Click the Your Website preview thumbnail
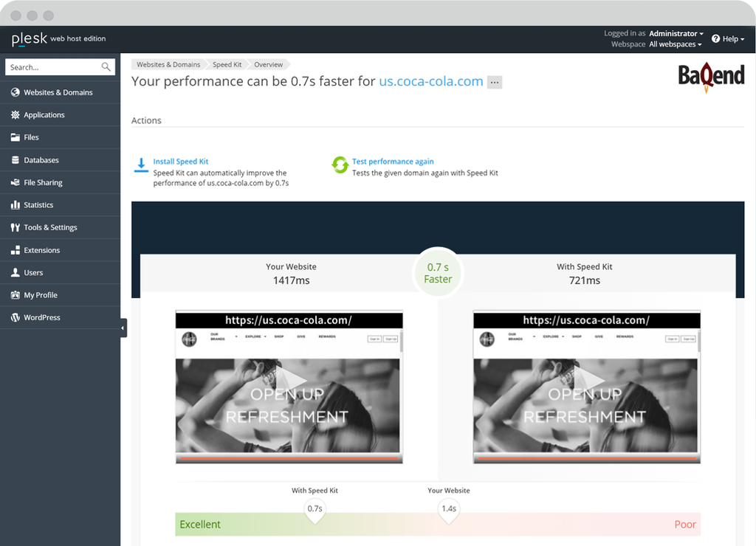The width and height of the screenshot is (756, 546). pyautogui.click(x=289, y=387)
